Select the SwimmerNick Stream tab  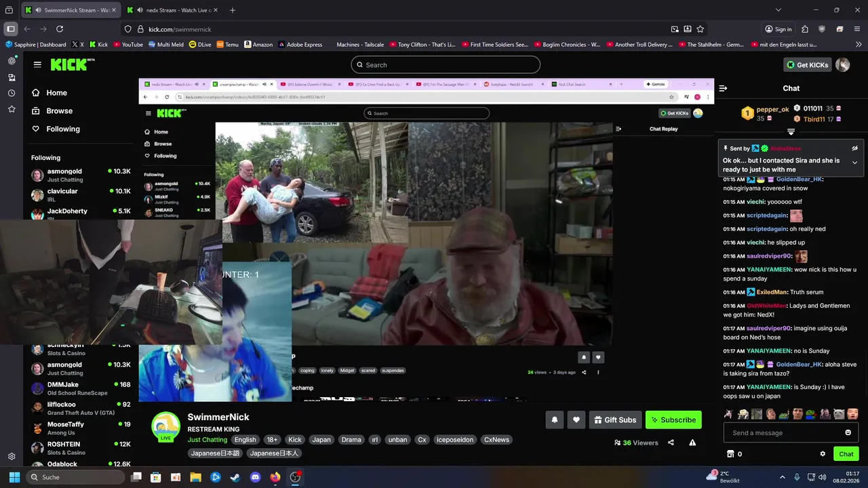(x=71, y=10)
